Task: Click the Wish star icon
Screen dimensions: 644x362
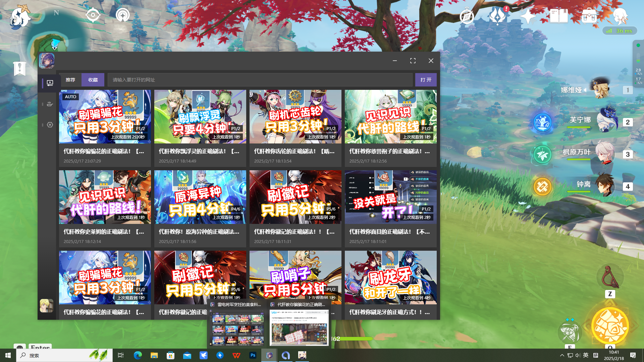Action: tap(528, 16)
